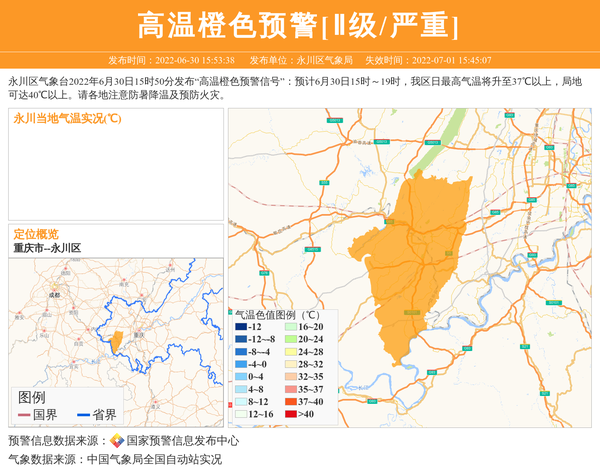The image size is (600, 471).
Task: Click the 定位概览 panel heading
Action: tap(36, 233)
